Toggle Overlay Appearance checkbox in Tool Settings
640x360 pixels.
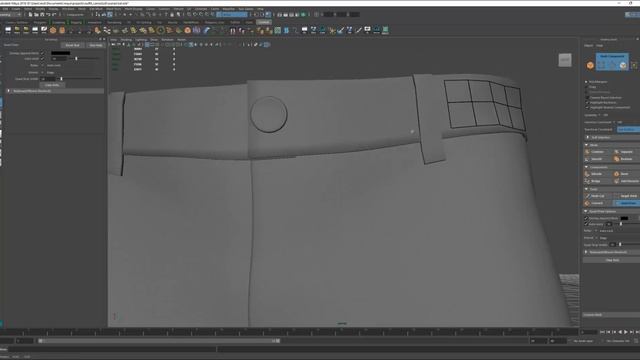pos(43,53)
